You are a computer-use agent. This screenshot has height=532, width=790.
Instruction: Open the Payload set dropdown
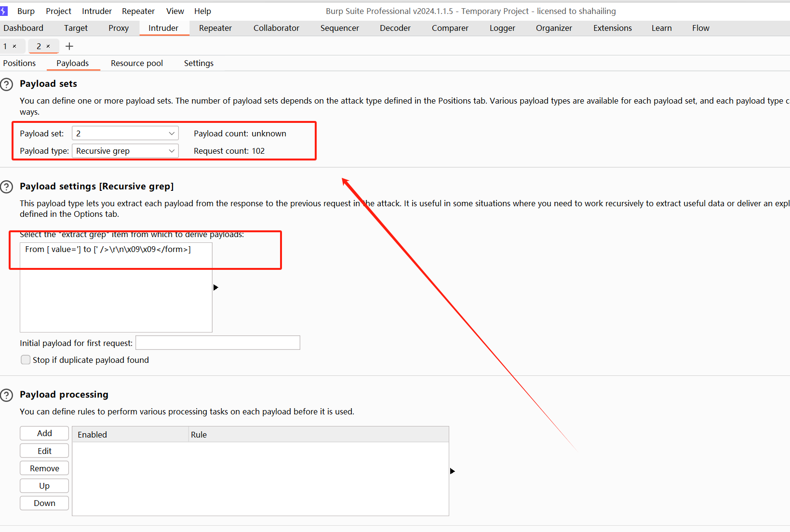point(125,133)
